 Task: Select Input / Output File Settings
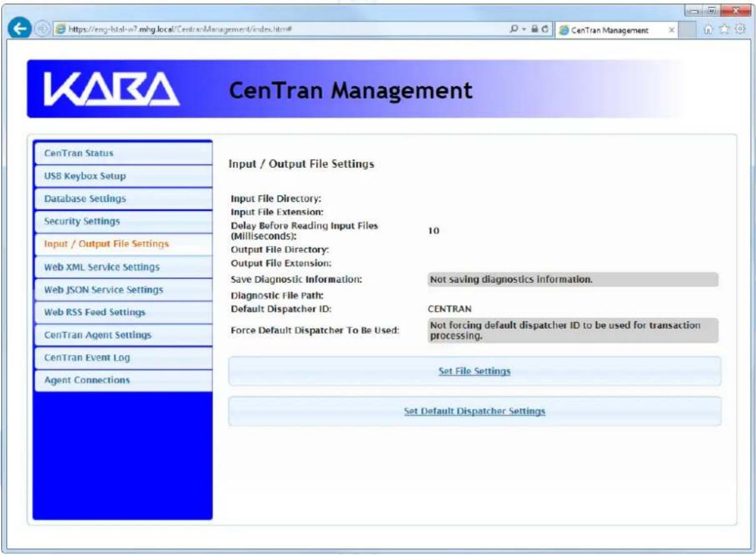coord(123,244)
